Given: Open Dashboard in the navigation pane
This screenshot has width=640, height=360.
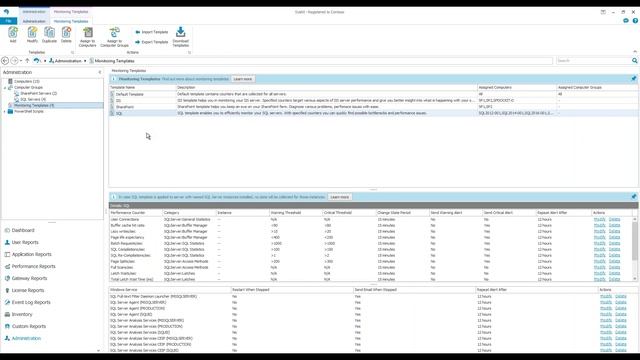Looking at the screenshot, I should (19, 230).
